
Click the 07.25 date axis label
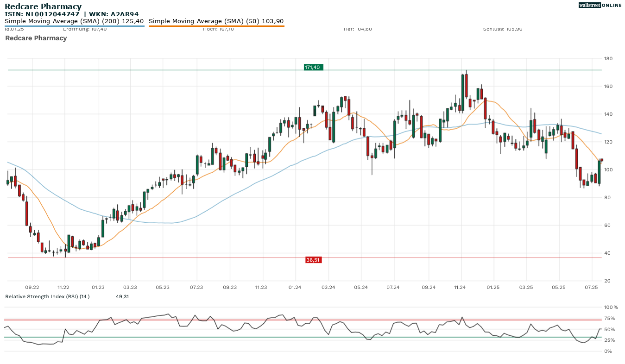(592, 288)
